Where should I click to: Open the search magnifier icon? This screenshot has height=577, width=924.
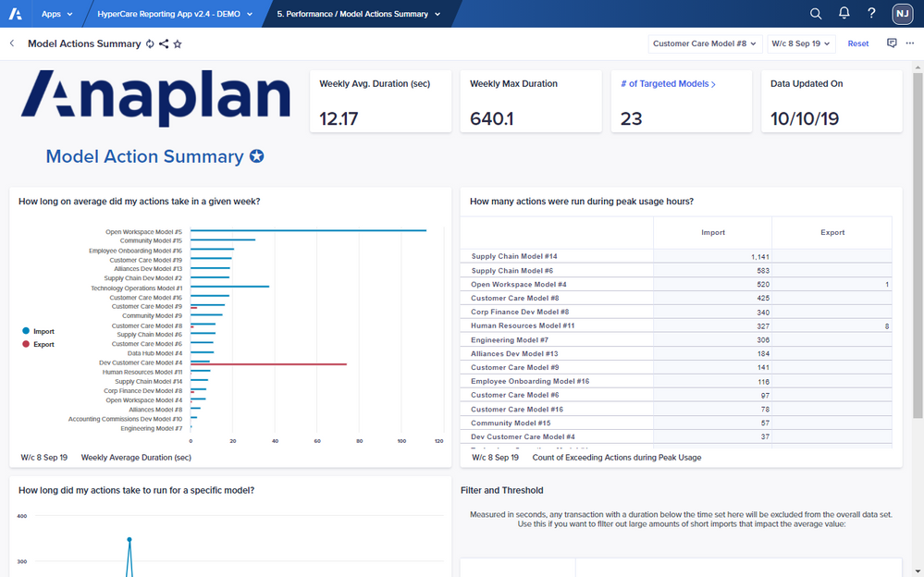tap(816, 14)
